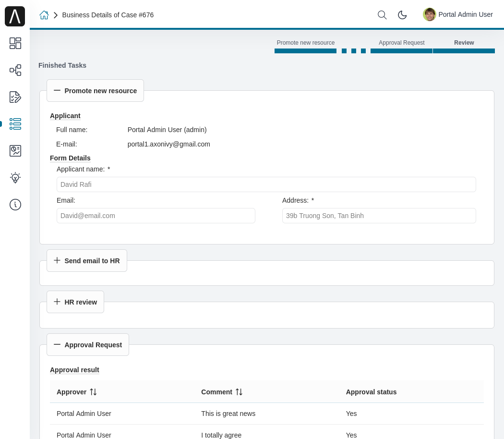Viewport: 504px width, 439px height.
Task: Toggle dark mode moon icon
Action: click(402, 15)
